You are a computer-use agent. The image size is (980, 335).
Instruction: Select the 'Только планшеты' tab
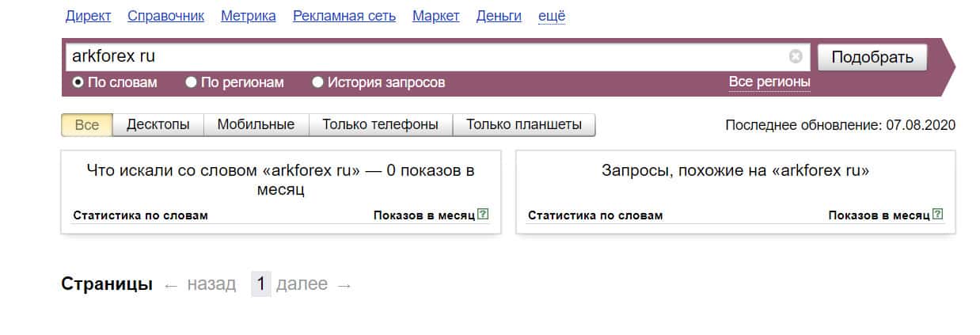524,125
